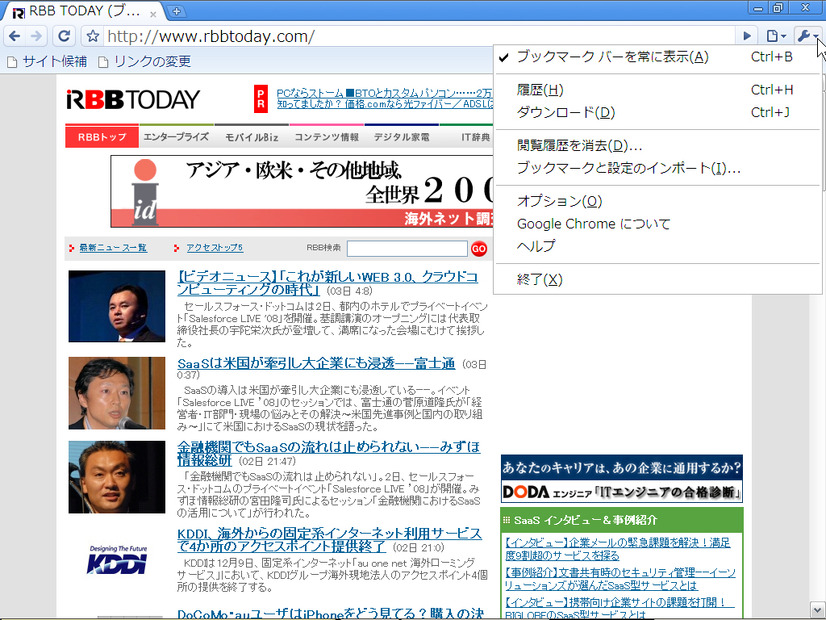
Task: Toggle ブックマーク バーを常に表示 menu option
Action: pos(657,57)
